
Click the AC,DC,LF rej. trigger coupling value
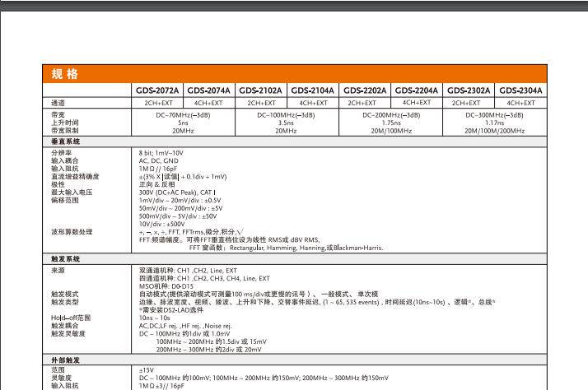(x=185, y=326)
